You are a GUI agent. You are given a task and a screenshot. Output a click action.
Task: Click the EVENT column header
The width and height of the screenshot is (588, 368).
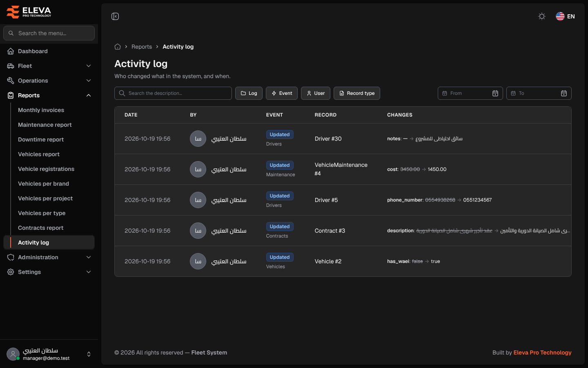274,115
